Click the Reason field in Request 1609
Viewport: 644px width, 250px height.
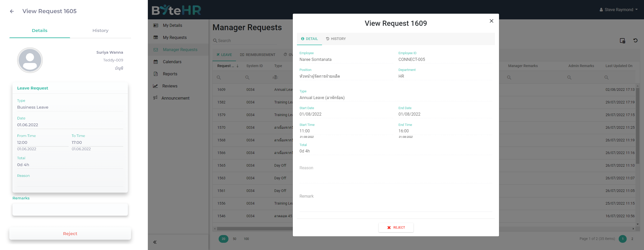coord(396,173)
